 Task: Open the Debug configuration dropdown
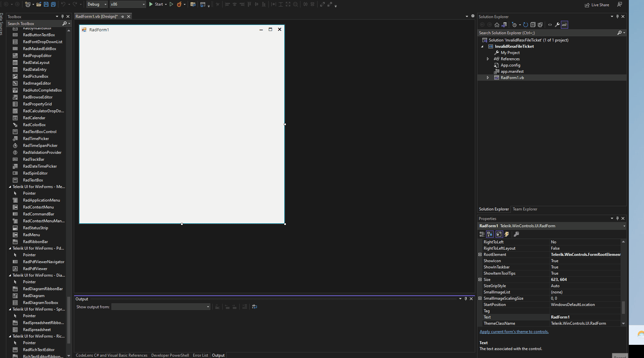[x=97, y=4]
